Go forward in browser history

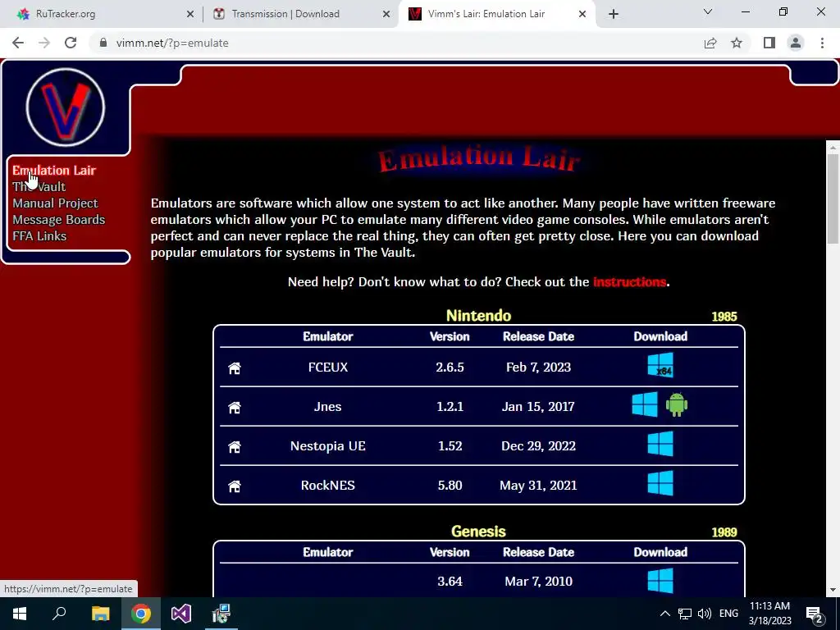(x=44, y=43)
